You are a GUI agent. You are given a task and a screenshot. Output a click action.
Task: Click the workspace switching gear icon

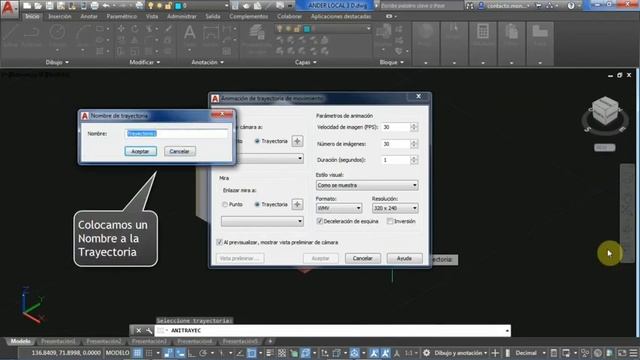[x=427, y=353]
